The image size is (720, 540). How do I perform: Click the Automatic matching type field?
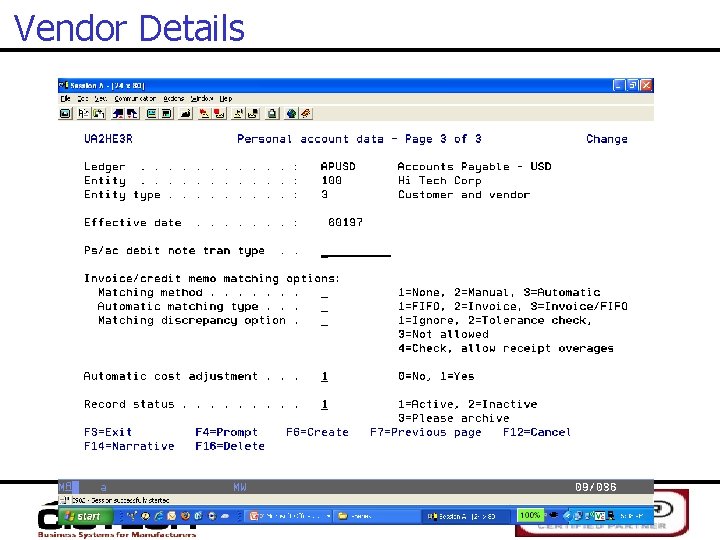[325, 307]
